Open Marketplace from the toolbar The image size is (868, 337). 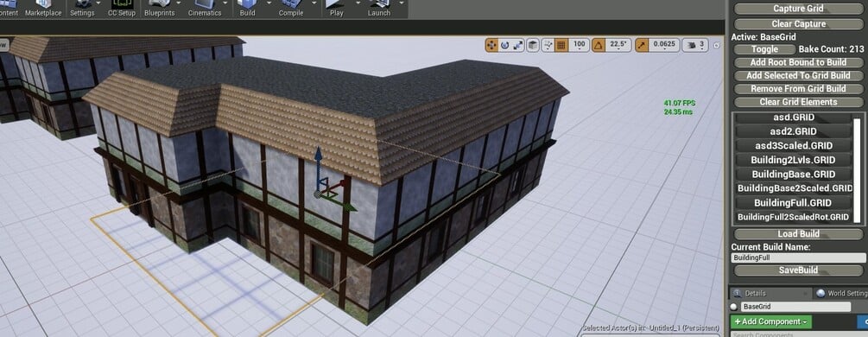click(x=43, y=9)
